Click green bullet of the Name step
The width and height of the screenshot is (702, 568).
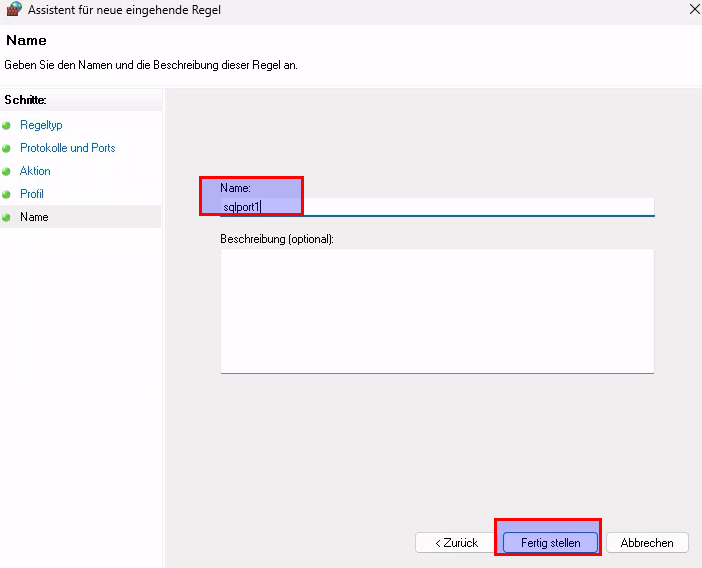pos(7,218)
